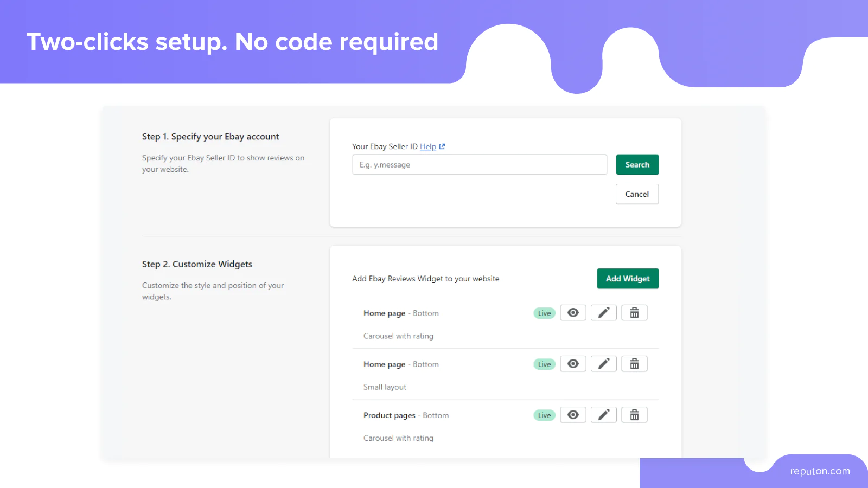Delete the Home page Carousel with rating widget

point(634,313)
